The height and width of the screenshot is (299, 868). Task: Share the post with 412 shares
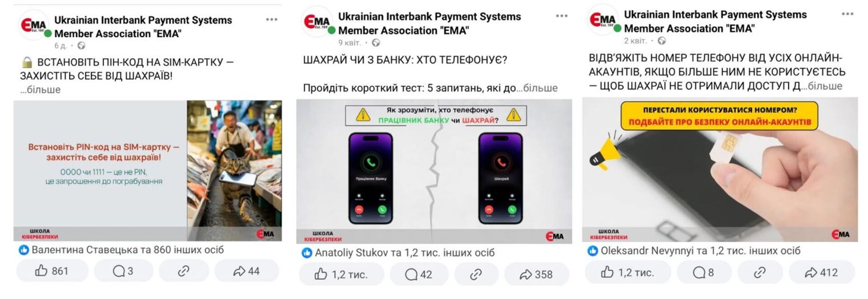pos(822,272)
